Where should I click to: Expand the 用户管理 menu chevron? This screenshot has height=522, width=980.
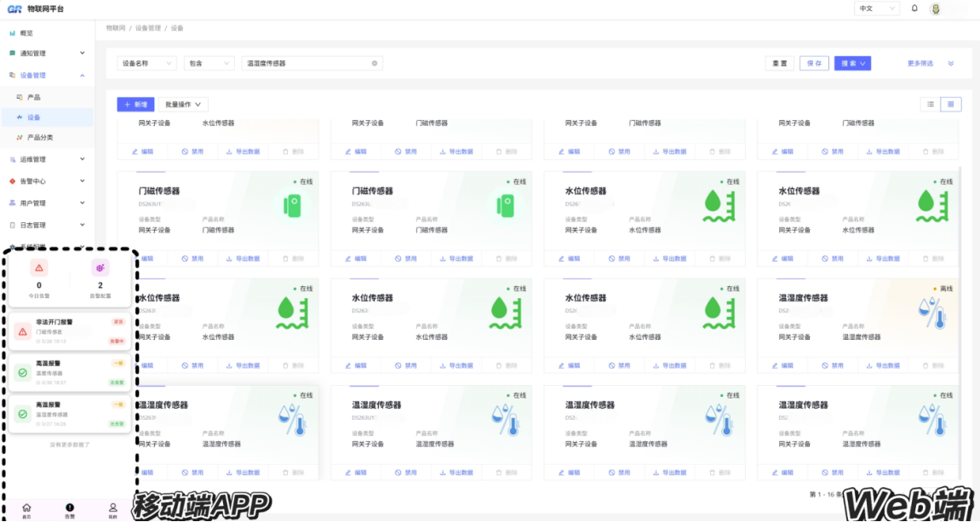click(83, 204)
